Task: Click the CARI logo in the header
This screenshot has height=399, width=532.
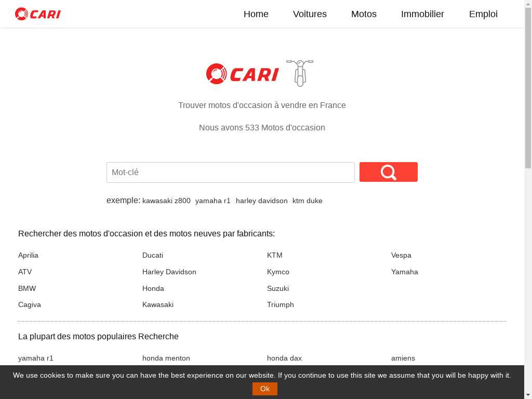Action: point(37,14)
